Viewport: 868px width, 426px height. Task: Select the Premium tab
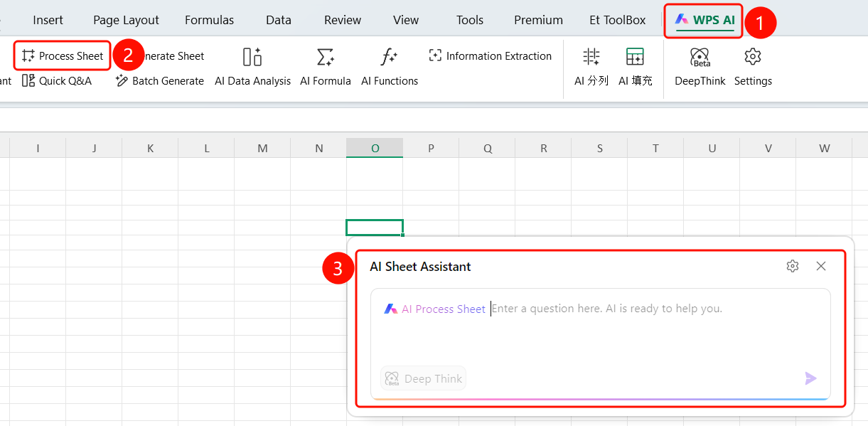click(538, 20)
